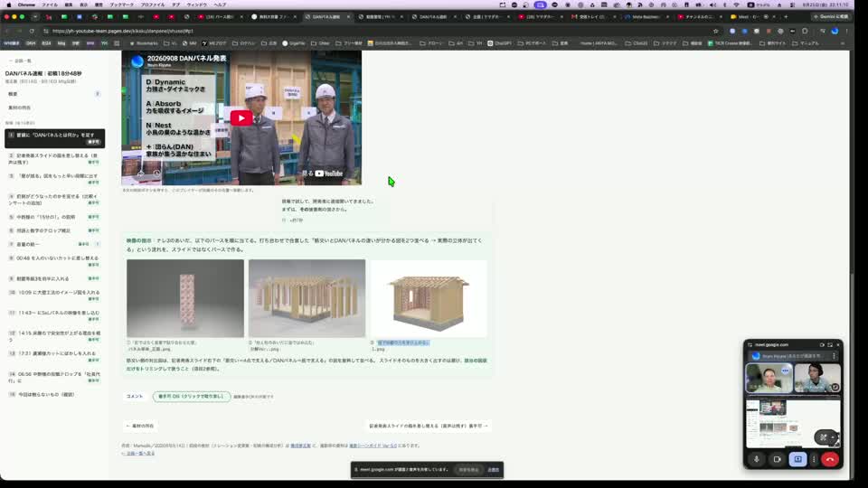Screen dimensions: 868x488
Task: Bookmark this page with the star icon
Action: pos(716,31)
